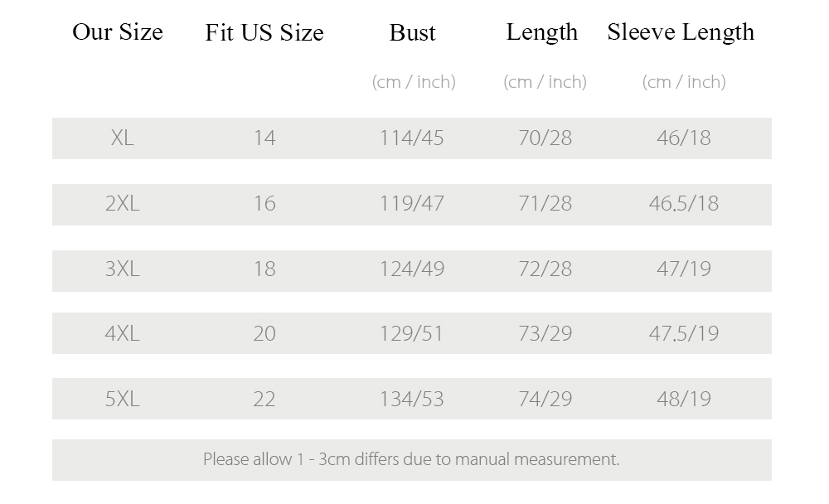
Task: Select the 2XL size cell
Action: (x=122, y=204)
